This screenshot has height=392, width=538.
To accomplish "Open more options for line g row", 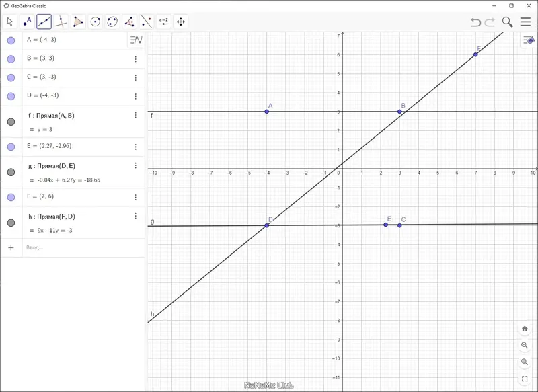I will 136,165.
